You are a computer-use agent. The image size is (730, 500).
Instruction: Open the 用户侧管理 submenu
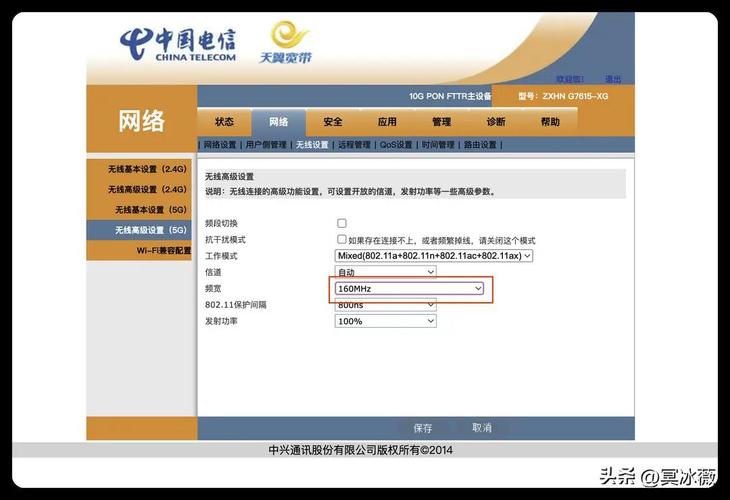tap(266, 145)
